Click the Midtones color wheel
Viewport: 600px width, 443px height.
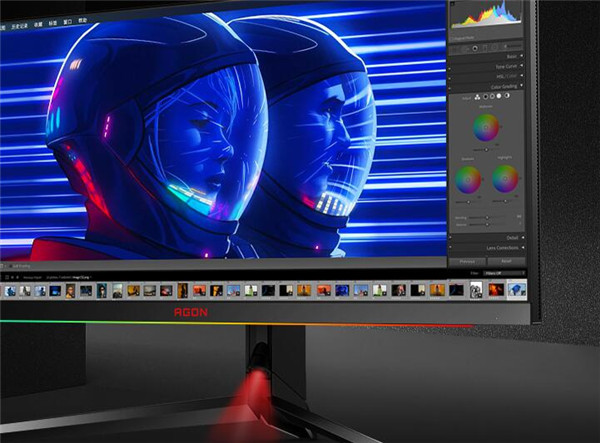[487, 127]
